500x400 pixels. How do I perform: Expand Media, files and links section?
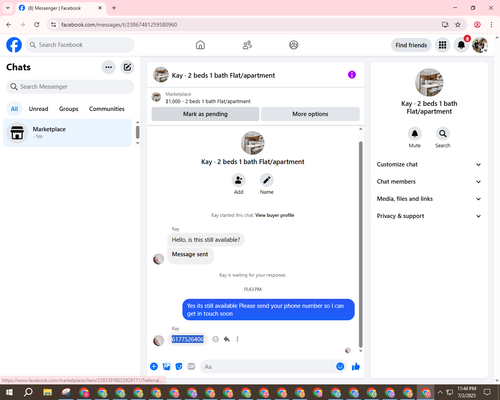click(429, 199)
